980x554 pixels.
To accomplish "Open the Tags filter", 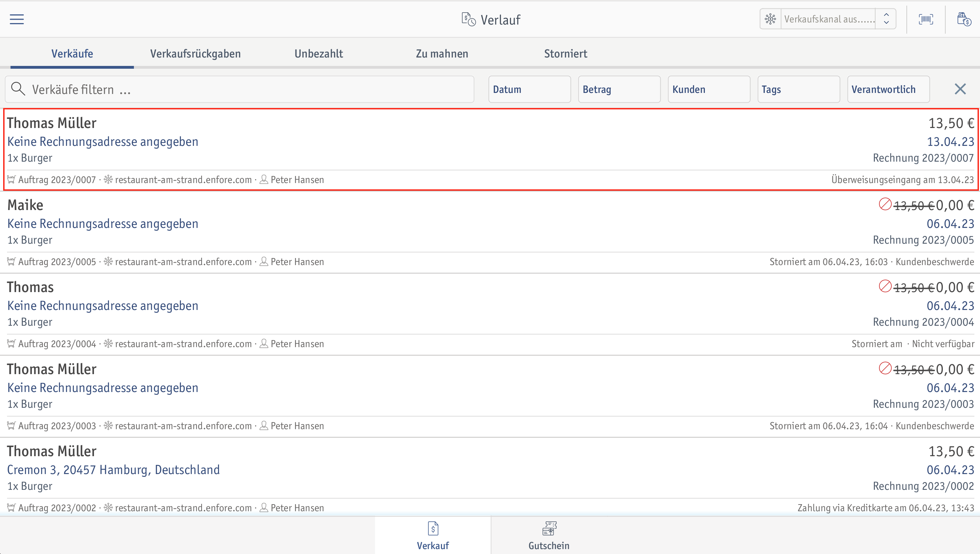I will coord(799,89).
